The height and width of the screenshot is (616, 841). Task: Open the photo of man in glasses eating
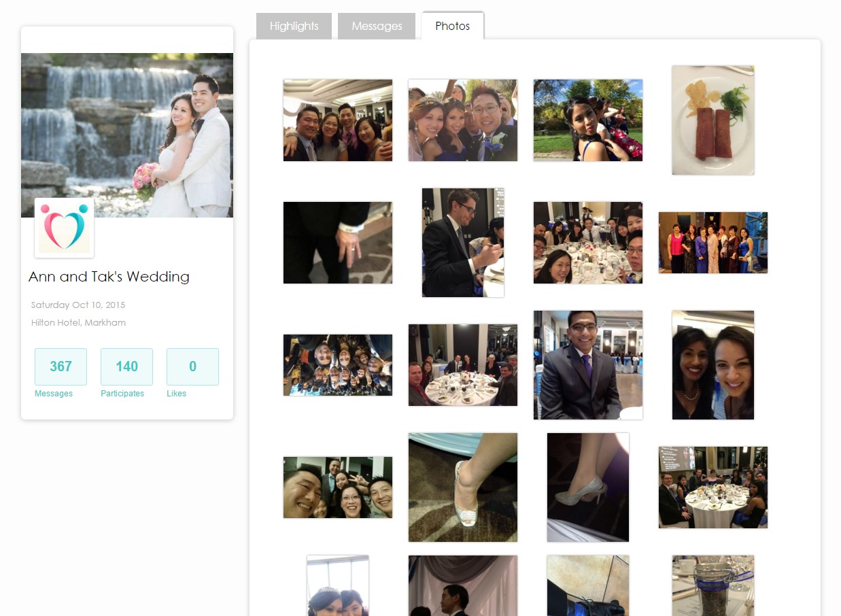coord(463,243)
